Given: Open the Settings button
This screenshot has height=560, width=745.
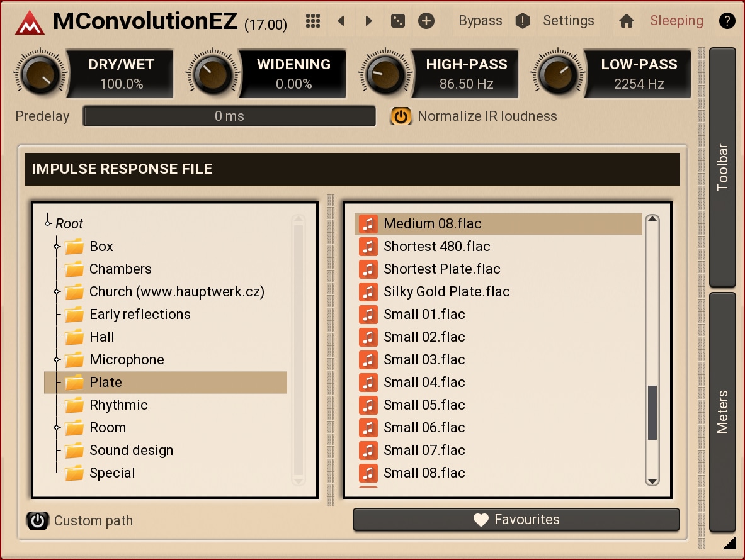Looking at the screenshot, I should 568,21.
